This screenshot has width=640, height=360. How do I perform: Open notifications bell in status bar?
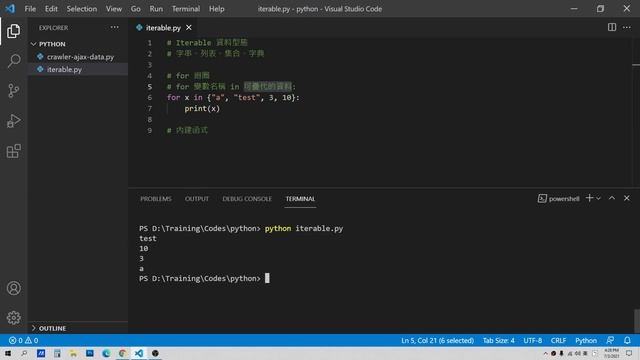coord(627,340)
